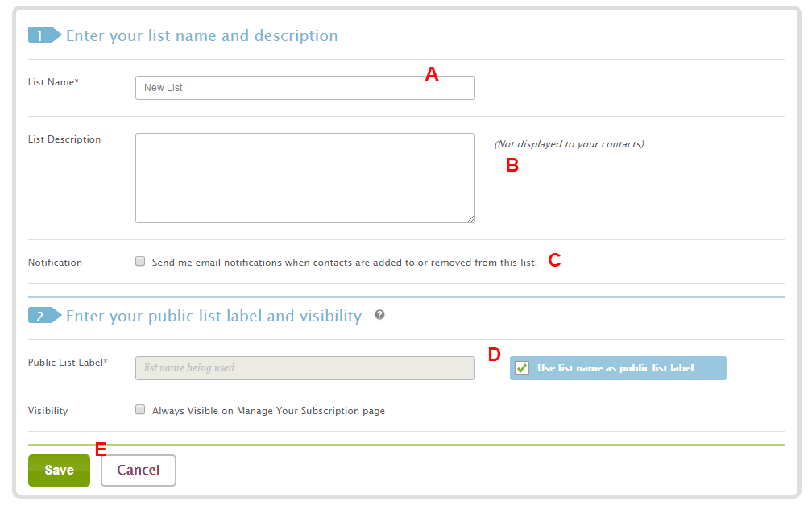Click the red letter C marker
This screenshot has width=812, height=510.
(554, 261)
